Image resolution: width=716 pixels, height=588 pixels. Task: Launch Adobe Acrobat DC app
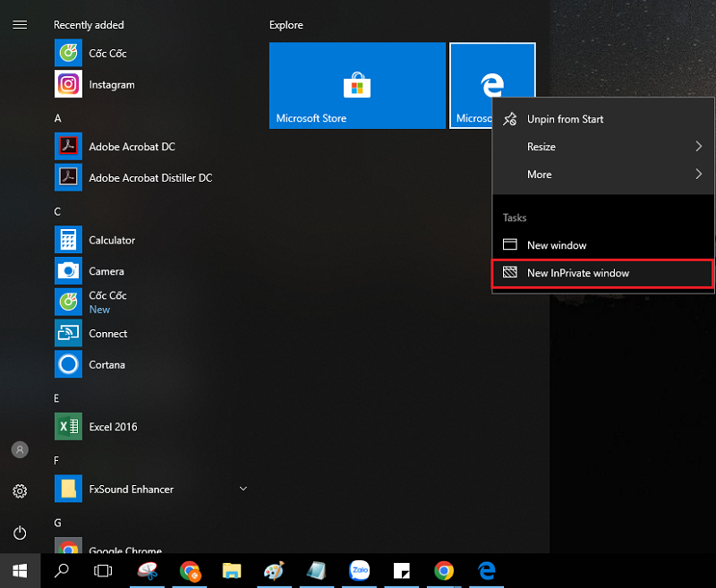[131, 147]
